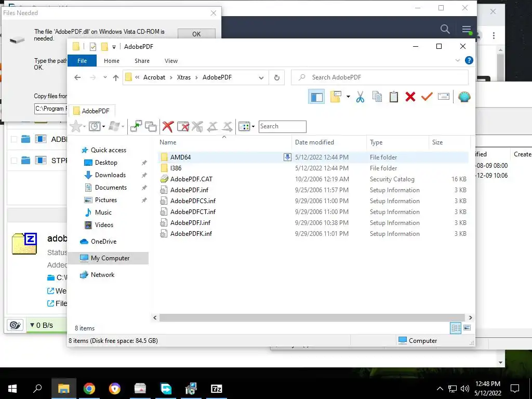532x399 pixels.
Task: Click the clipboard Paste icon
Action: (394, 97)
